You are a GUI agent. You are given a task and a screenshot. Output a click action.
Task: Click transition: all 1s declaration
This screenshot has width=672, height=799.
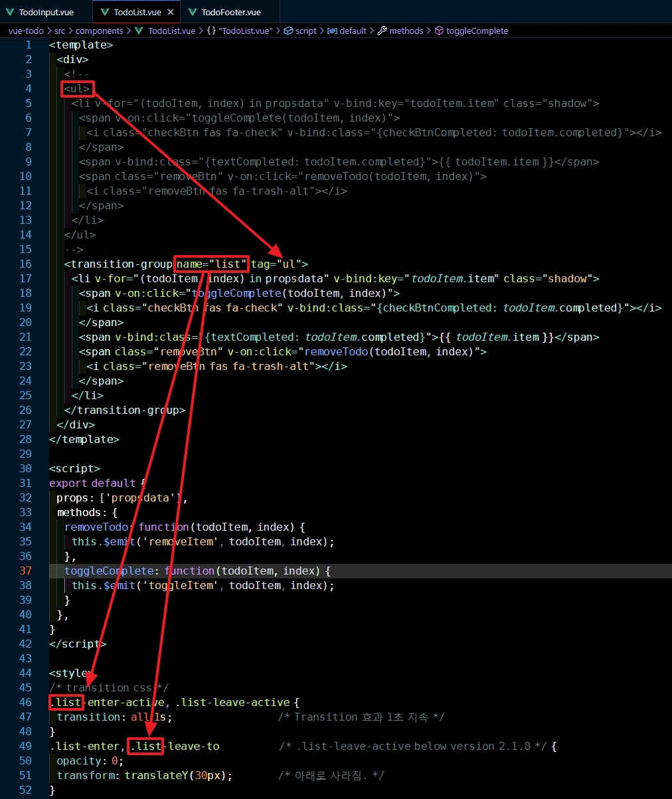click(x=115, y=717)
